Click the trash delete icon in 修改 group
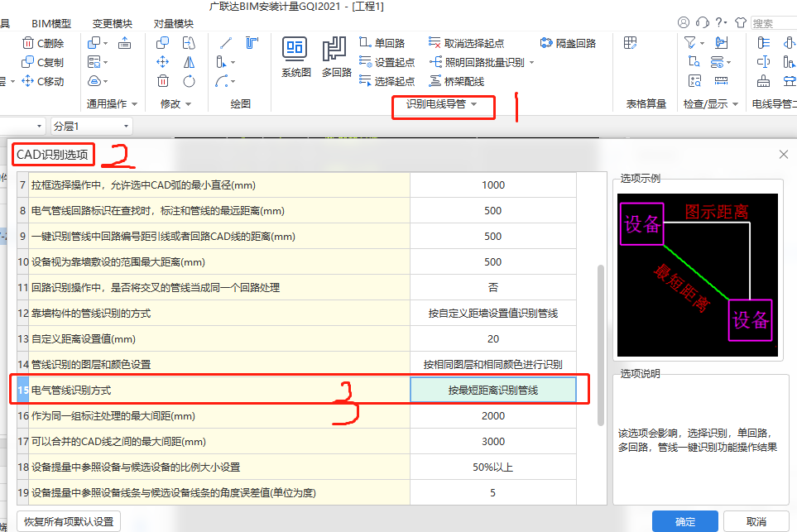Image resolution: width=797 pixels, height=532 pixels. point(163,81)
